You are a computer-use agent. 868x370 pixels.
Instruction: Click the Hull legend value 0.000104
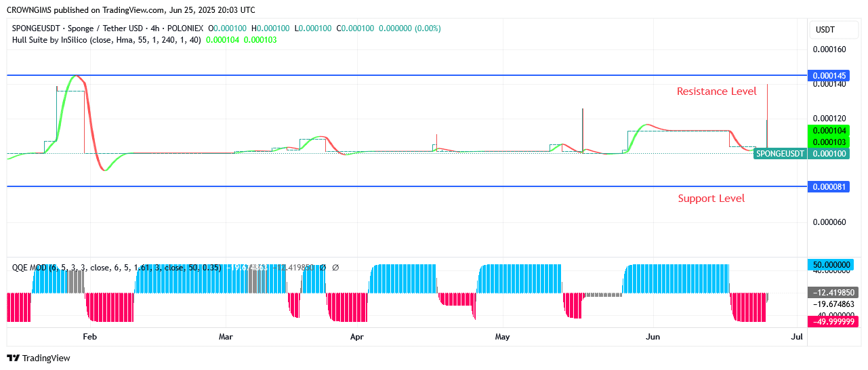pos(223,40)
